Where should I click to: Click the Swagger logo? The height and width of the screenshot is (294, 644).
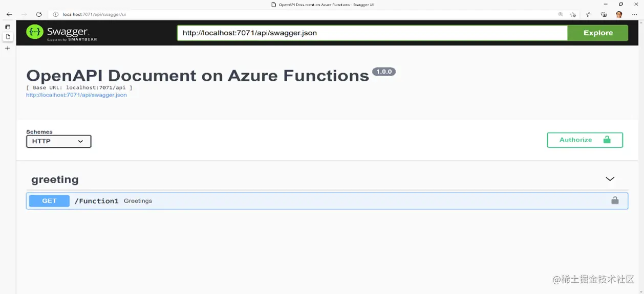[61, 33]
